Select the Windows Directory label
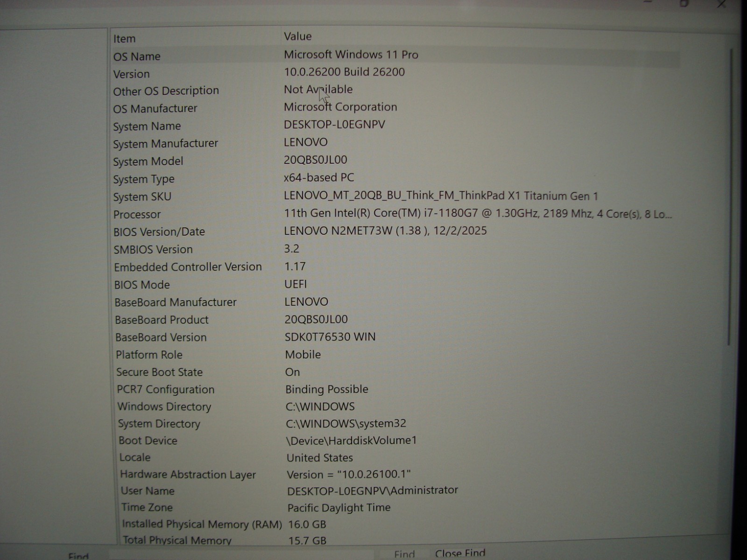The image size is (747, 560). pyautogui.click(x=164, y=407)
